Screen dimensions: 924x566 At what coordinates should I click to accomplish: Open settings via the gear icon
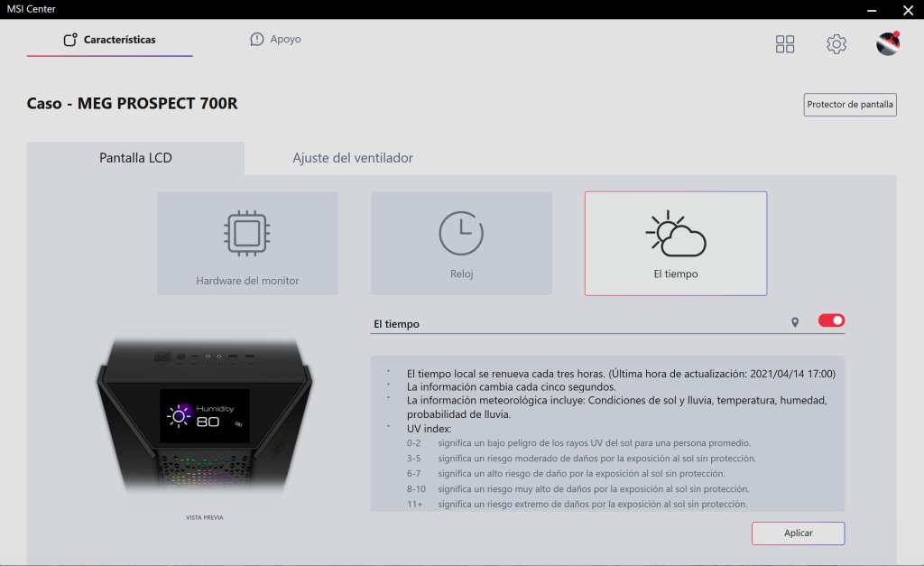coord(836,43)
